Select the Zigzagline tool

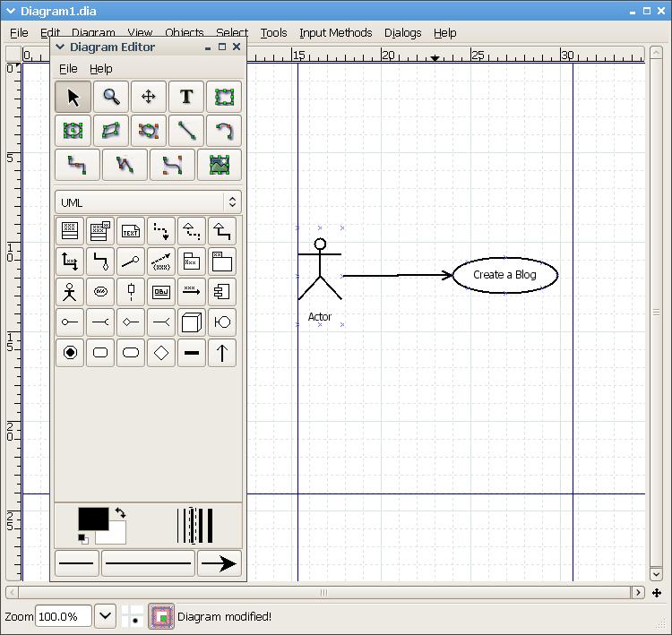click(78, 165)
